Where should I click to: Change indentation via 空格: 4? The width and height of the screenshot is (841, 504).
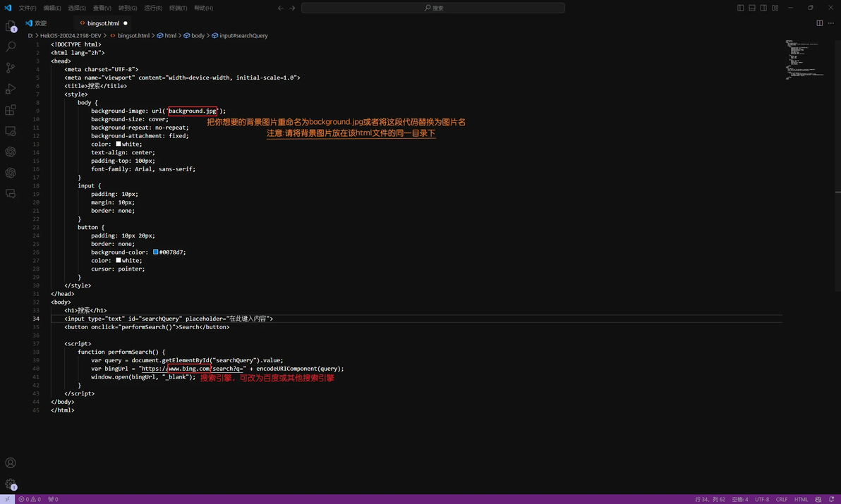pyautogui.click(x=739, y=499)
